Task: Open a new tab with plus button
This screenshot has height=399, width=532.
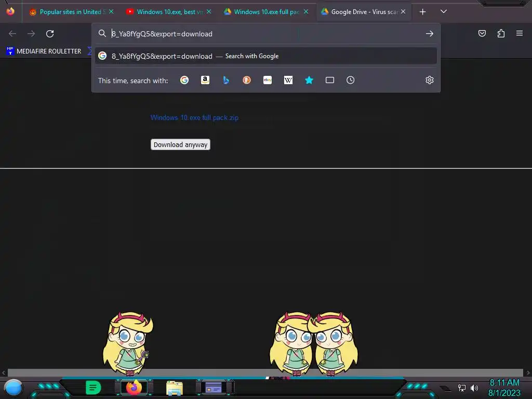Action: pos(422,12)
